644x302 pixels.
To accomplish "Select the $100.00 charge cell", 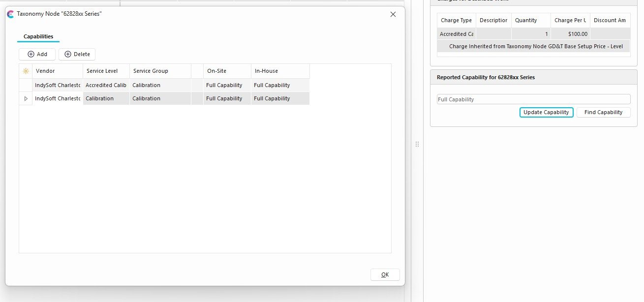I will pos(570,34).
